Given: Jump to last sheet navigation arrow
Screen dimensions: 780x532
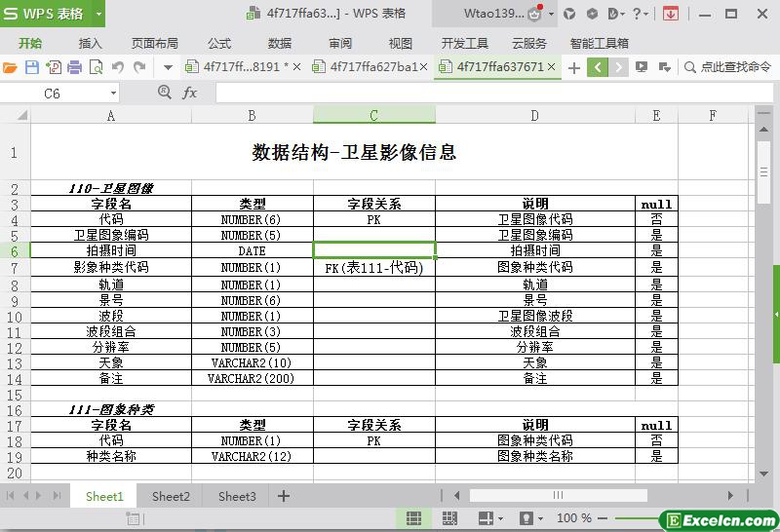Looking at the screenshot, I should (x=58, y=495).
